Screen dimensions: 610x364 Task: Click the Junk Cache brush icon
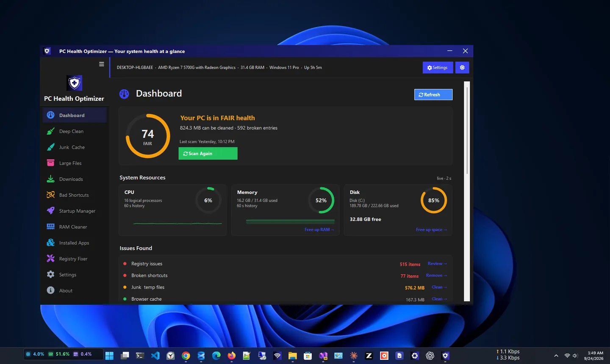pyautogui.click(x=50, y=147)
